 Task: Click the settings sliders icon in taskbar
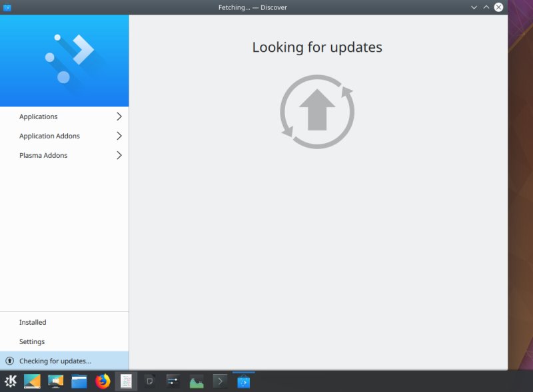173,381
